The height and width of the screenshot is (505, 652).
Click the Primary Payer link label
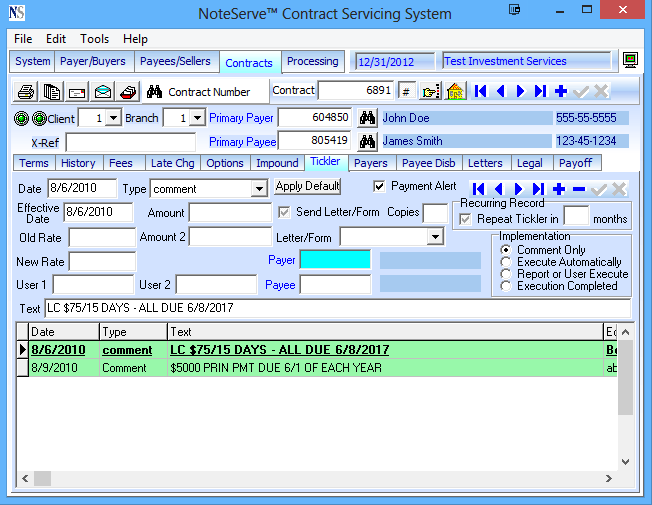pyautogui.click(x=240, y=118)
